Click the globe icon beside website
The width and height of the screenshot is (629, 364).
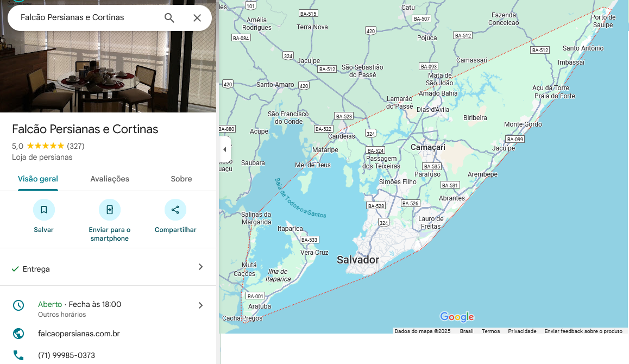[x=18, y=334]
